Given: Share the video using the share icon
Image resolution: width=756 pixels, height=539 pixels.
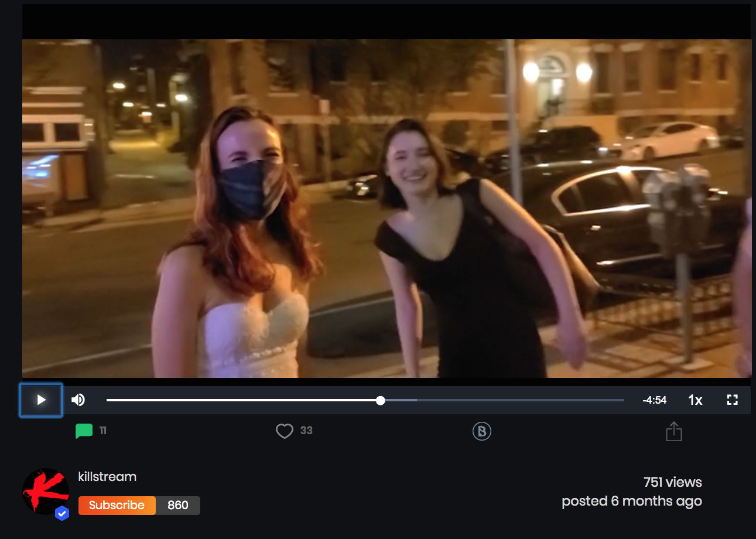Looking at the screenshot, I should 674,431.
